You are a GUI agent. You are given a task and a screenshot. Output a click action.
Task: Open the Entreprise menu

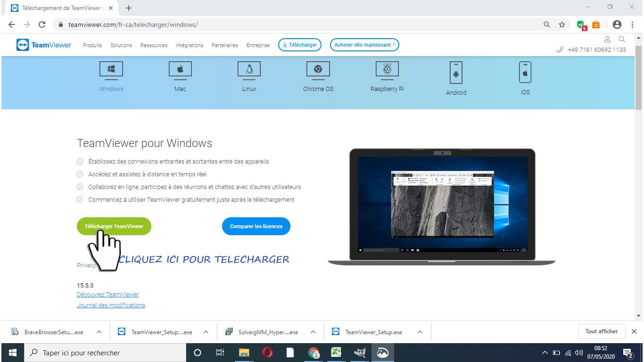click(258, 45)
